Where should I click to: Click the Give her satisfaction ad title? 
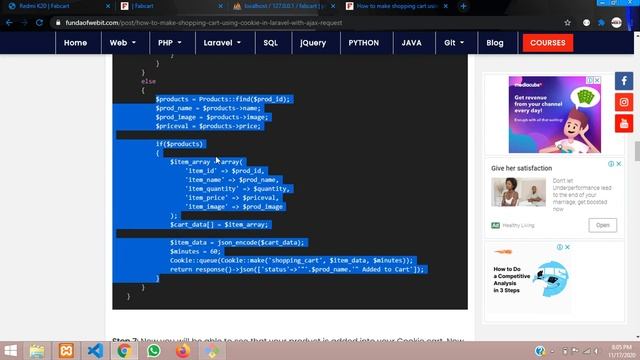pos(521,168)
